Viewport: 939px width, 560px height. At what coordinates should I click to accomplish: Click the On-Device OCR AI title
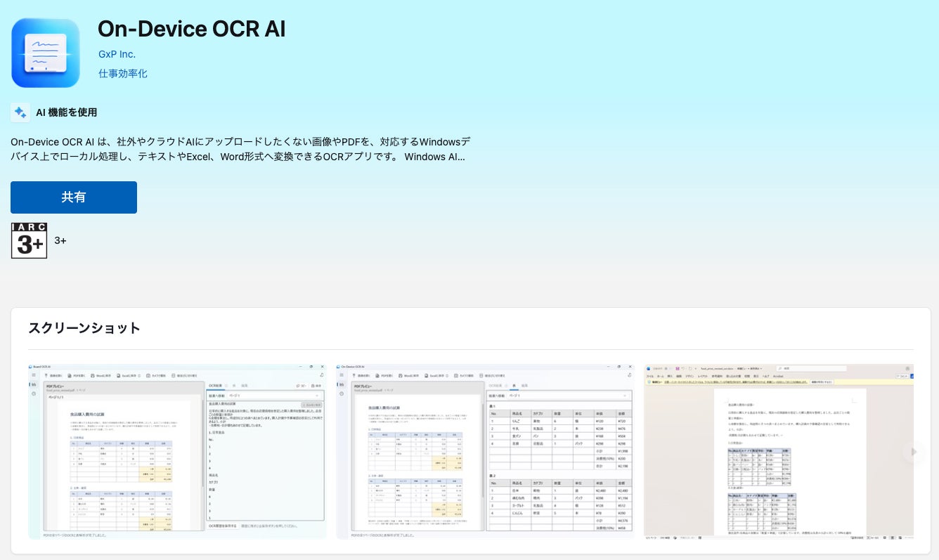point(191,29)
